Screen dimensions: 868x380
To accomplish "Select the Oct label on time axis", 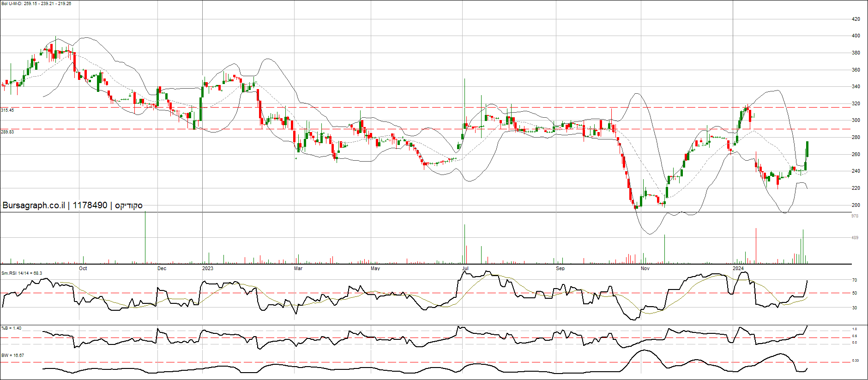I will click(83, 268).
